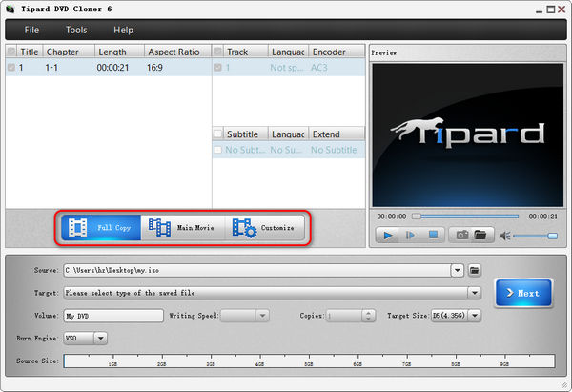This screenshot has height=392, width=572.
Task: Click the Next button
Action: tap(523, 293)
